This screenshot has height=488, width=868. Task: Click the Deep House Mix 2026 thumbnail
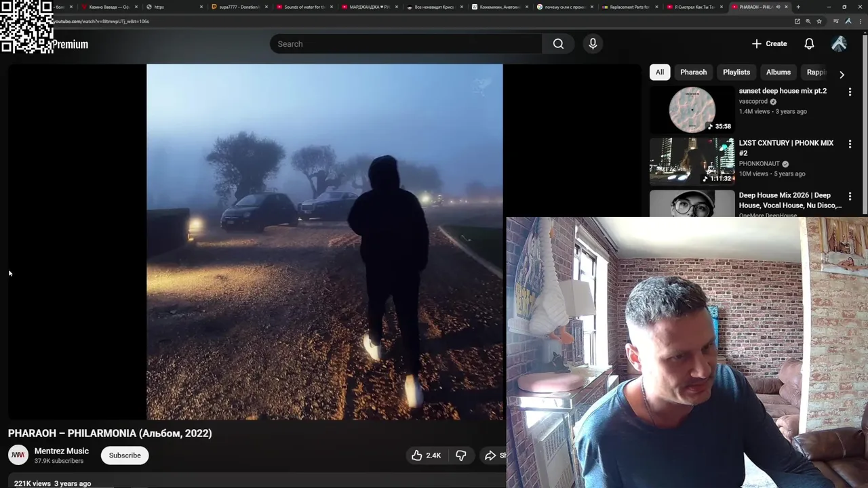692,203
